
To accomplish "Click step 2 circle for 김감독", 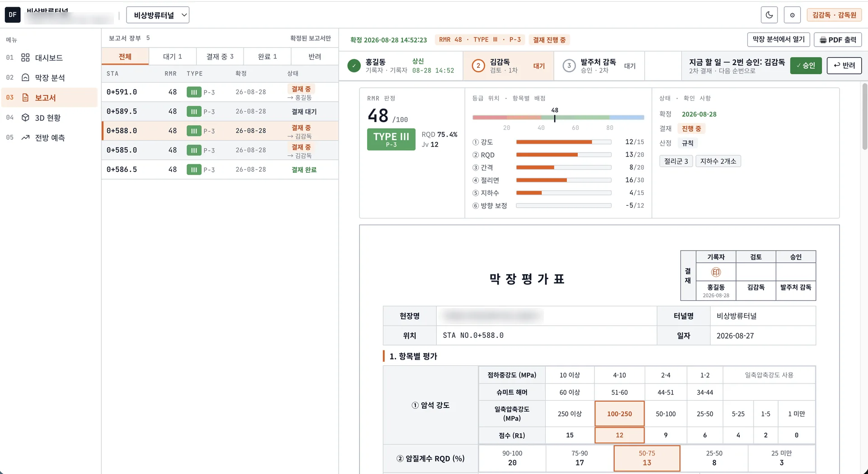I will coord(478,66).
